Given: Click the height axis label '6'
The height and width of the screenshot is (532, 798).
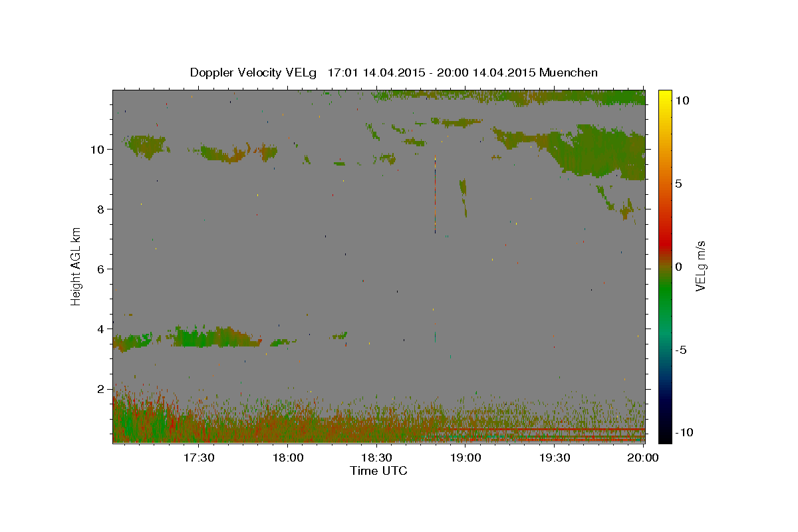Looking at the screenshot, I should tap(100, 269).
